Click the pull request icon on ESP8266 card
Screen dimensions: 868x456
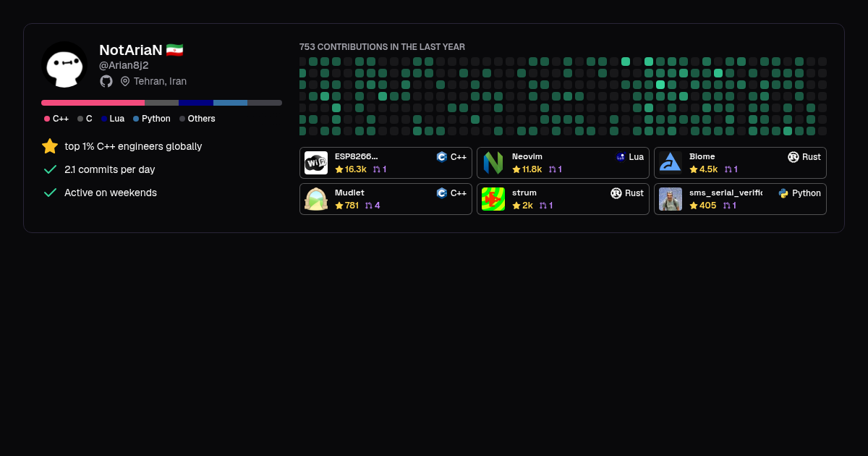point(376,169)
